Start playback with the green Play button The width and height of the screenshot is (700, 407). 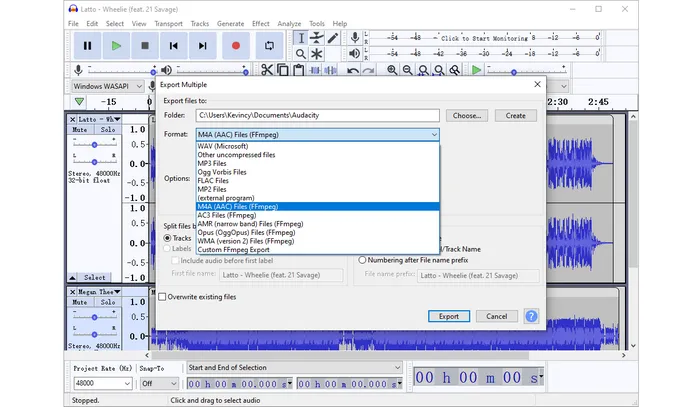coord(116,46)
